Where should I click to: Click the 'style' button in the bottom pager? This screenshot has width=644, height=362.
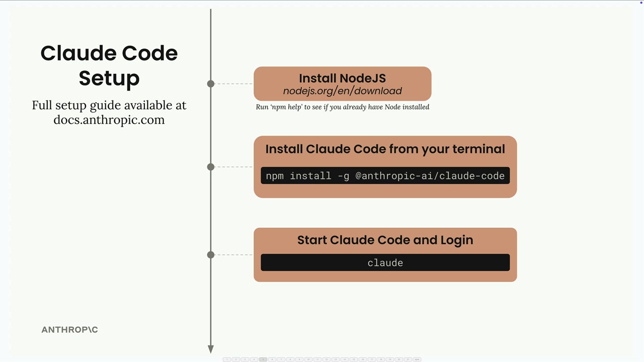pos(417,359)
